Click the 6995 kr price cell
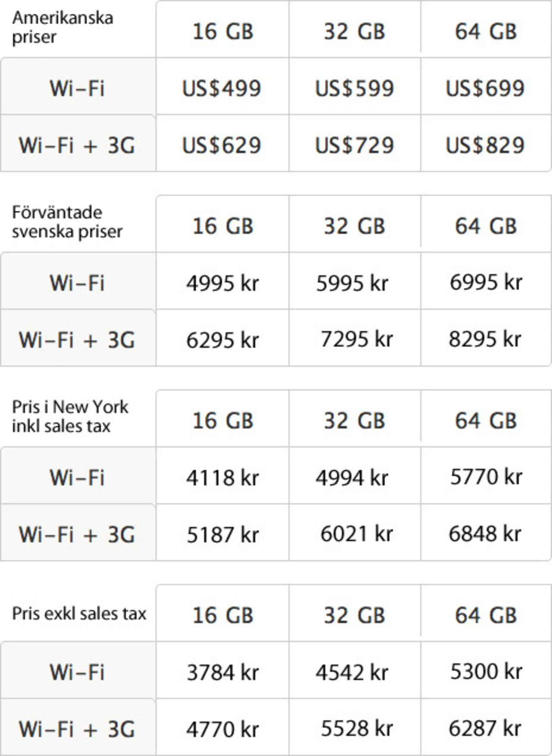The height and width of the screenshot is (756, 552). [486, 282]
